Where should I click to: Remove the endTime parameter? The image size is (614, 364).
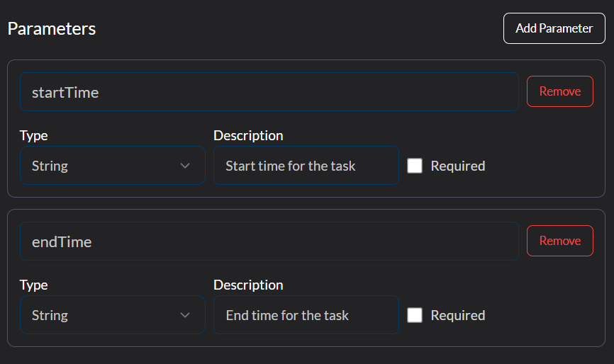559,241
